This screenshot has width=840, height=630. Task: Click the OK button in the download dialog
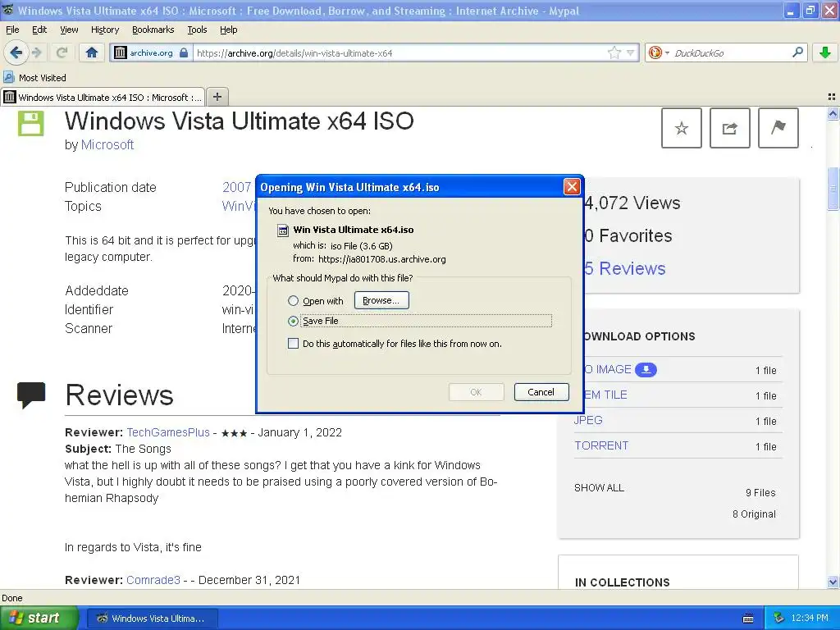click(x=477, y=391)
